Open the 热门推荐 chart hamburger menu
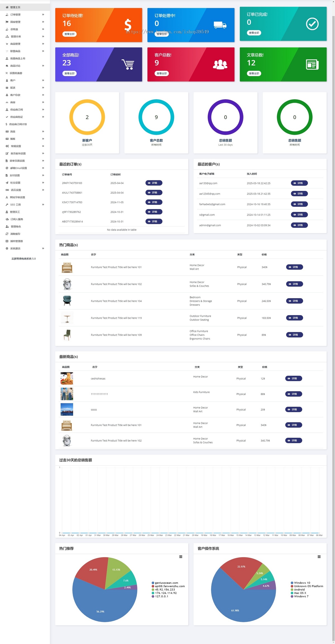335x644 pixels. pyautogui.click(x=181, y=557)
